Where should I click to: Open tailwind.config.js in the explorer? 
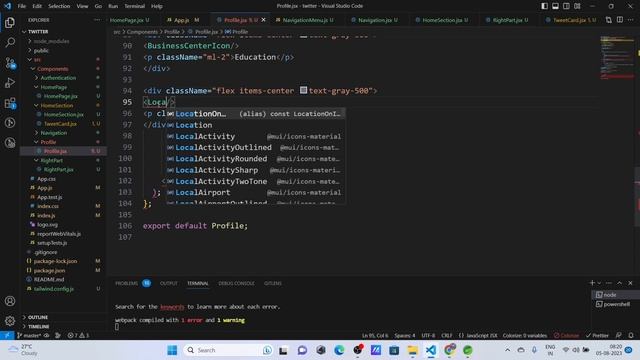53,289
